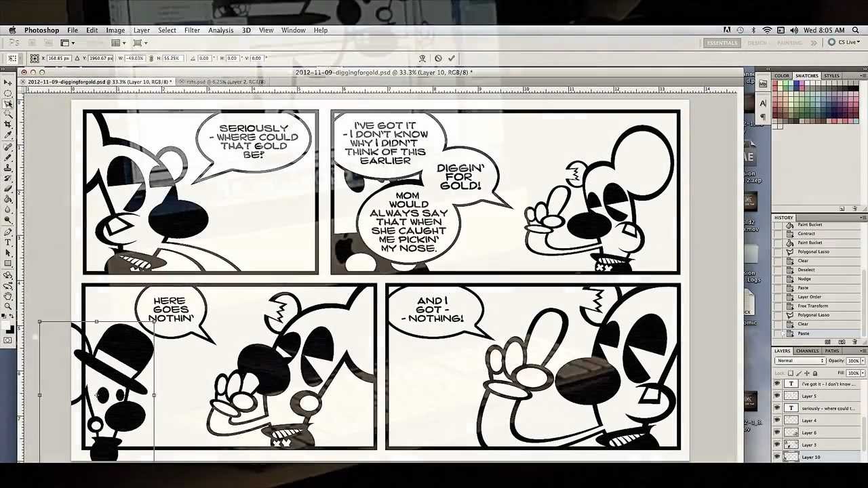Click the X position input field
868x488 pixels.
click(60, 58)
